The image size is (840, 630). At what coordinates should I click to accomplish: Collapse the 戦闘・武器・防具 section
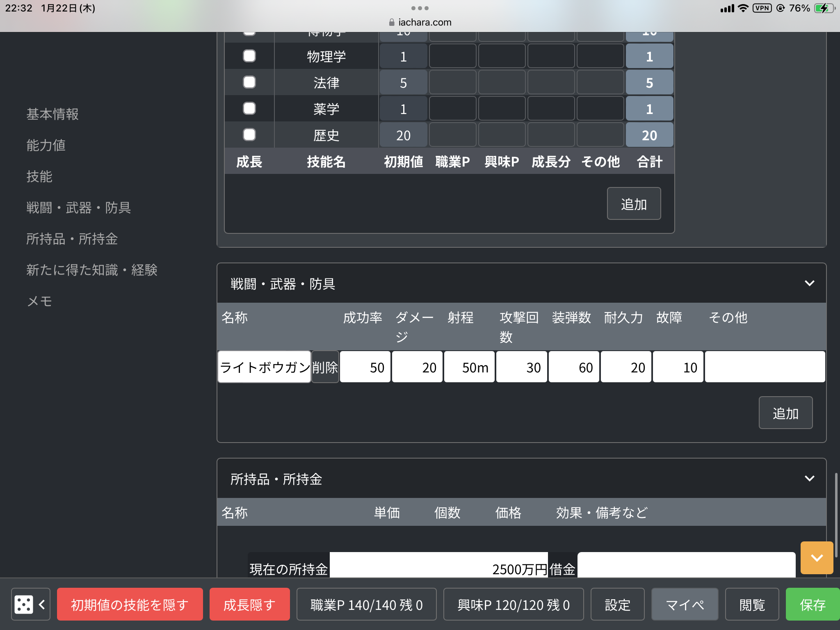click(x=809, y=283)
